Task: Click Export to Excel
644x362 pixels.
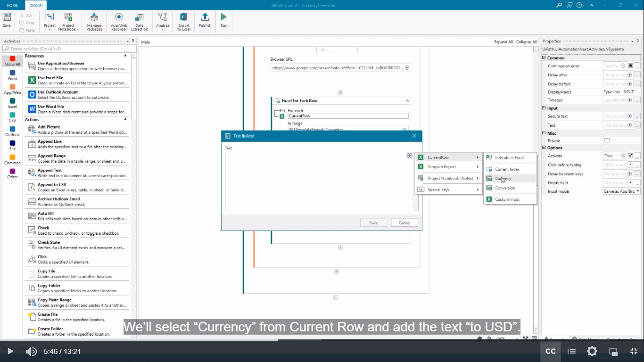Action: pyautogui.click(x=184, y=22)
